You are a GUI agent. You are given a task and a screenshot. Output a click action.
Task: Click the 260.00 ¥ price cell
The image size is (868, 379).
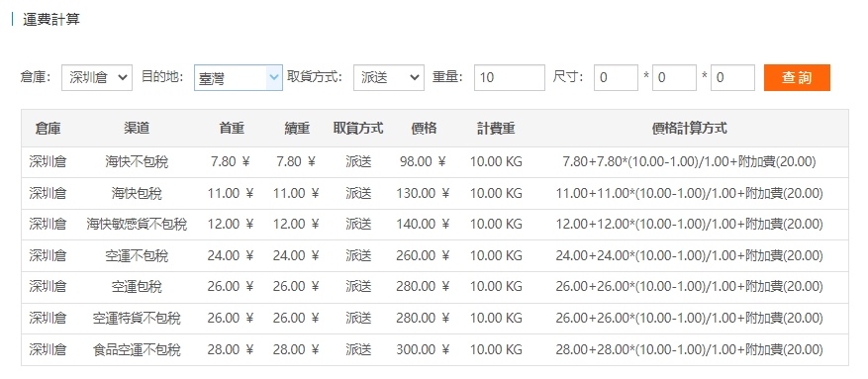click(x=423, y=256)
